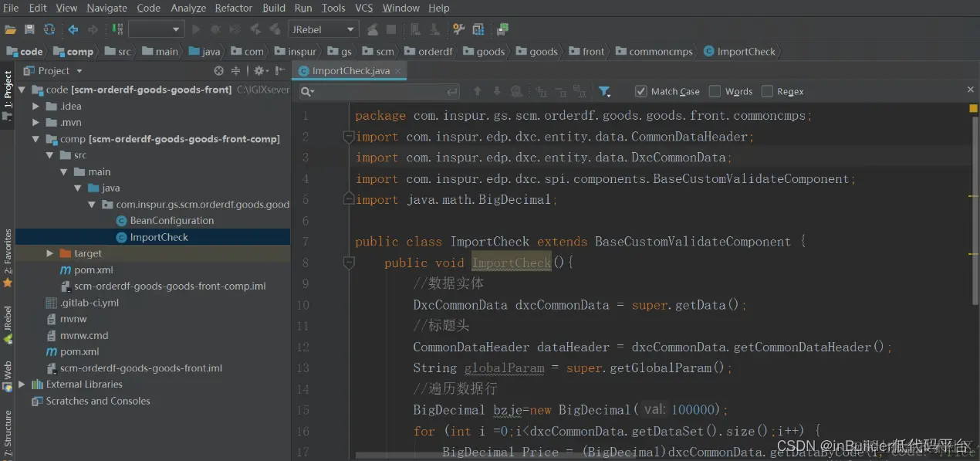Enable the Regex search checkbox
The height and width of the screenshot is (461, 980).
pyautogui.click(x=767, y=91)
